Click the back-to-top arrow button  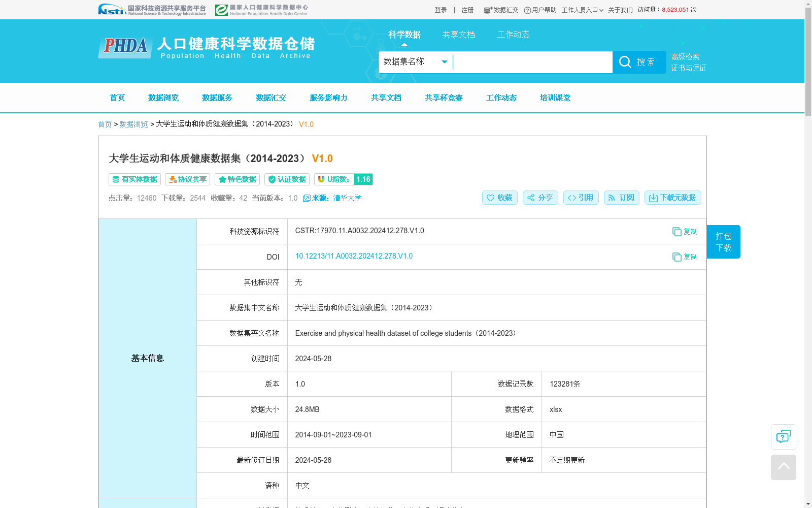click(783, 467)
